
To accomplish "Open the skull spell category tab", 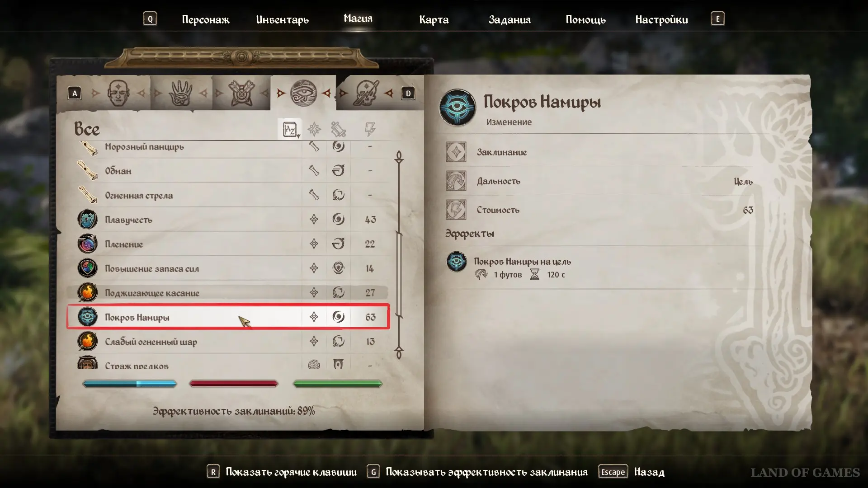I will (x=366, y=93).
